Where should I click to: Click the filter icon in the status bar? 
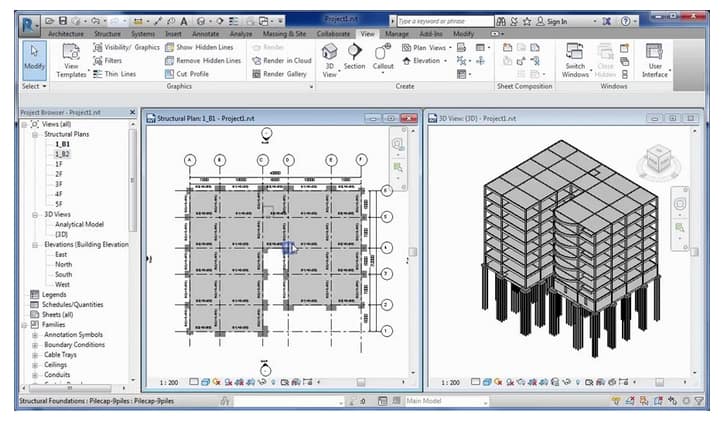pyautogui.click(x=699, y=401)
